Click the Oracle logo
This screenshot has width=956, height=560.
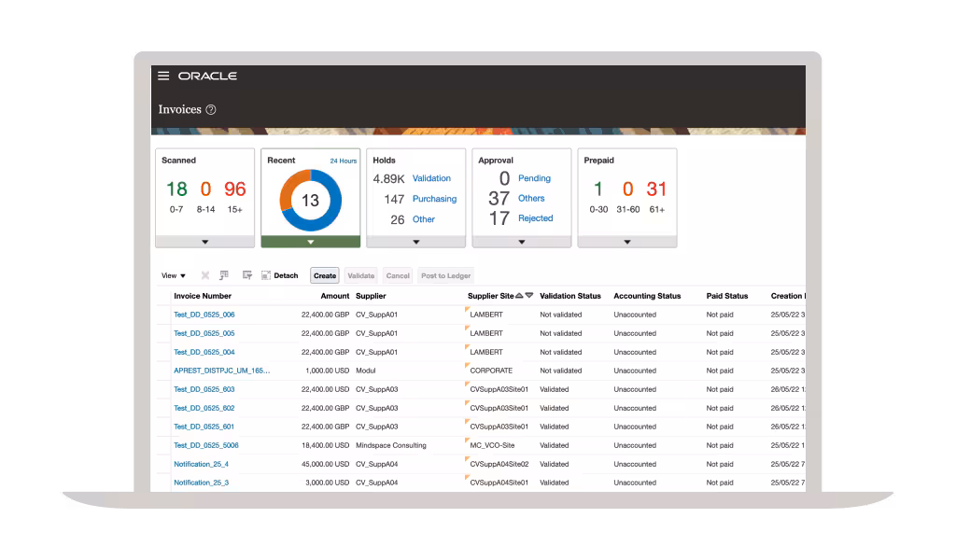207,77
